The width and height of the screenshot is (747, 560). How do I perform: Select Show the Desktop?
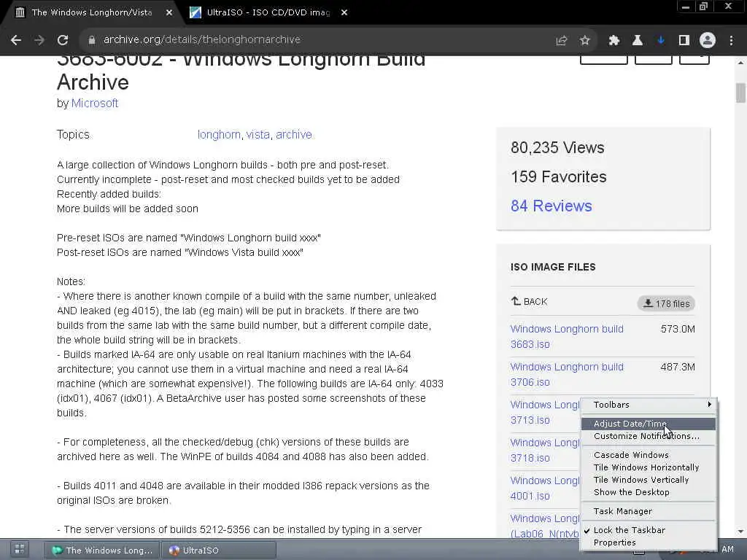[x=649, y=492]
